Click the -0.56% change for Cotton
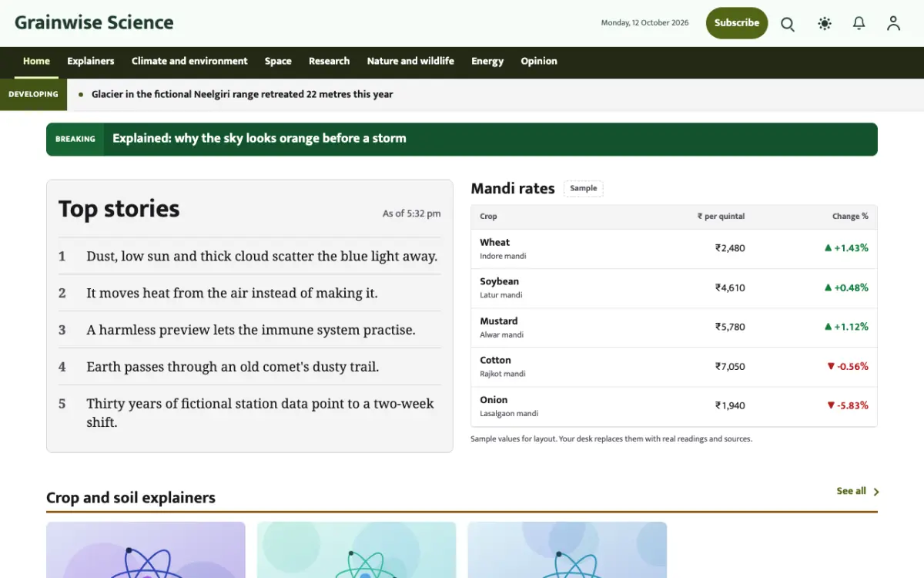924x578 pixels. (847, 367)
